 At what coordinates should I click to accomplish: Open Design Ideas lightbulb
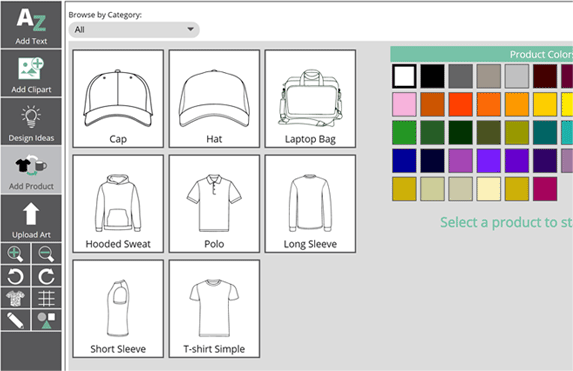tap(31, 122)
